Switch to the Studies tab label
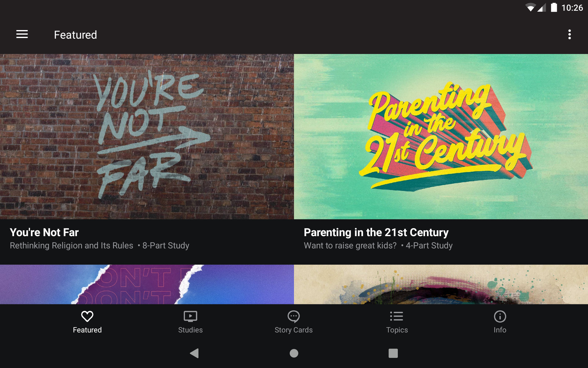Screen dimensions: 588x368 point(190,330)
